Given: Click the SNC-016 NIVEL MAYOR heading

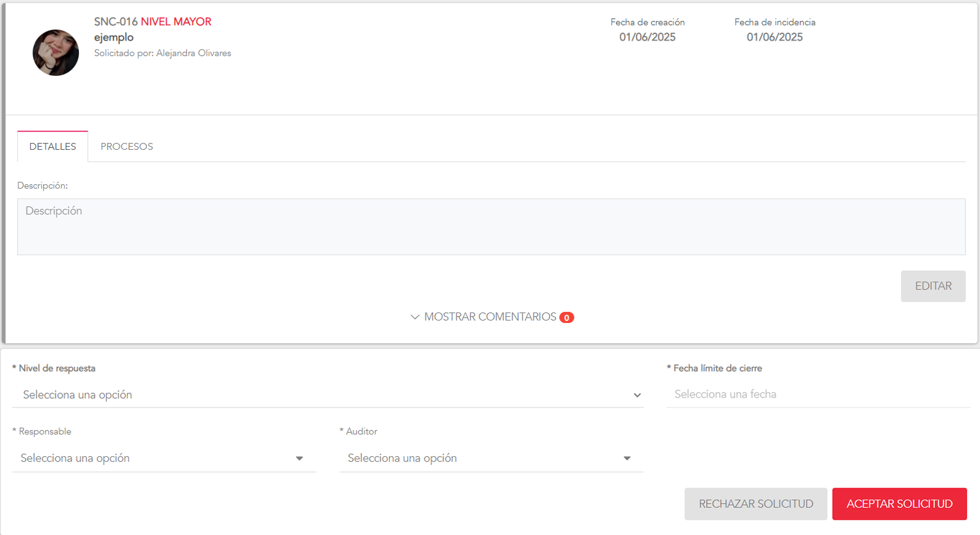Looking at the screenshot, I should 152,22.
